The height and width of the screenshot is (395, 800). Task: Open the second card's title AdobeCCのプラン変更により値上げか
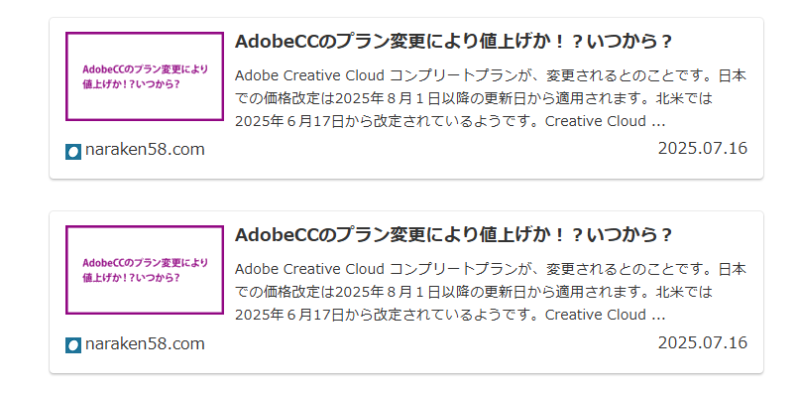tap(453, 235)
